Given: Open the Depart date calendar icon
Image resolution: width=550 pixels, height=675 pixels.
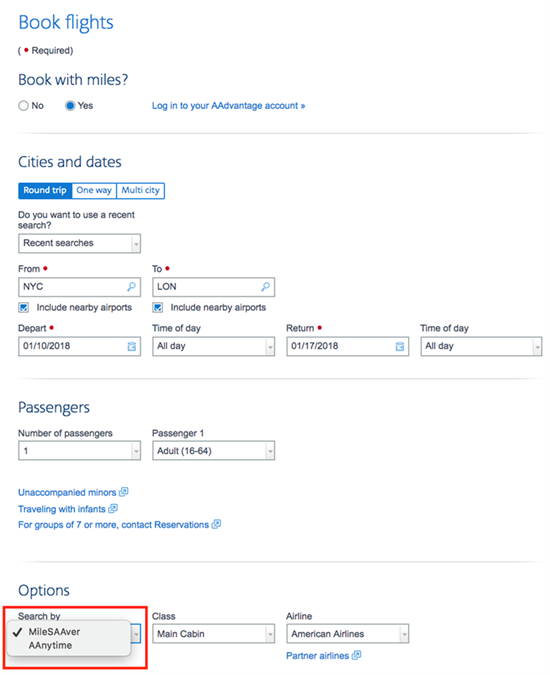Looking at the screenshot, I should 132,346.
